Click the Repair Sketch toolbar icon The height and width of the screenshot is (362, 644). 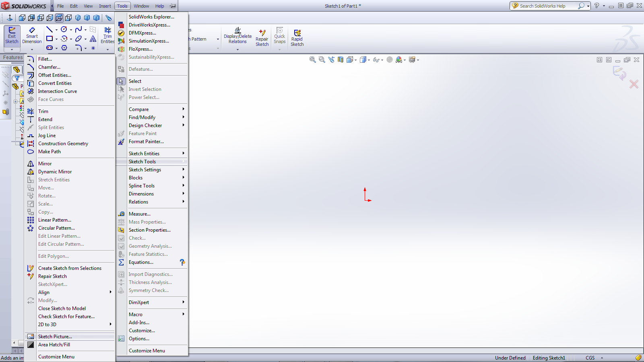pyautogui.click(x=262, y=37)
